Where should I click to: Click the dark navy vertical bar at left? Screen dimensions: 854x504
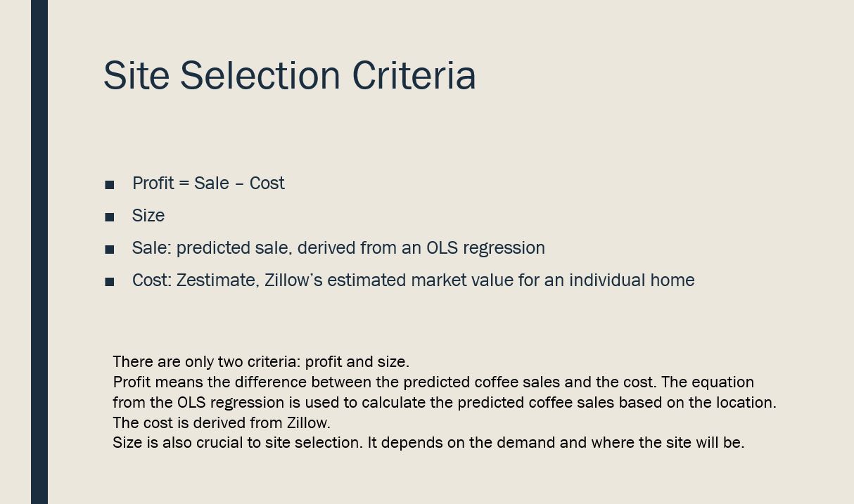coord(39,252)
